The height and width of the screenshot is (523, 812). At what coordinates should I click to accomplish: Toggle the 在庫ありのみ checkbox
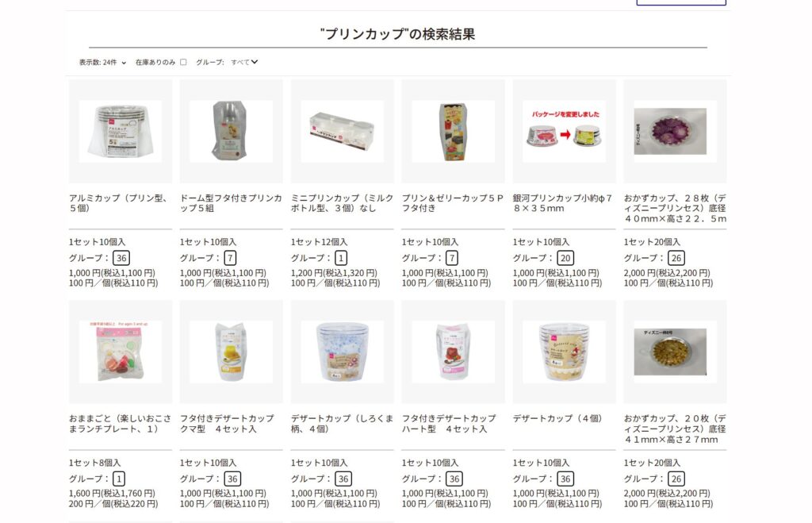coord(183,62)
